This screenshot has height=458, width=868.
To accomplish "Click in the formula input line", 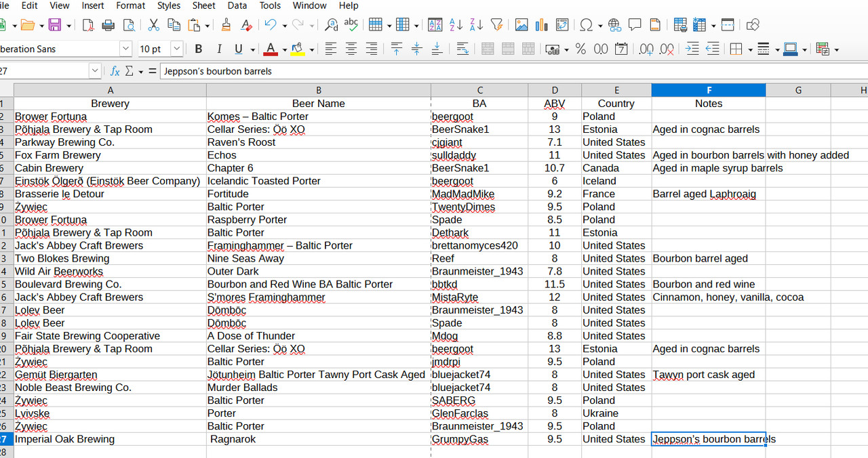I will pos(514,71).
